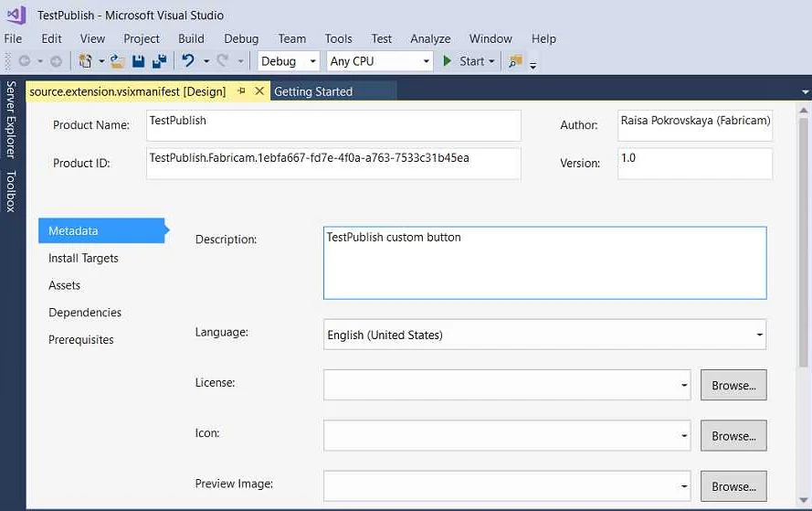Open the Any CPU platform dropdown
Viewport: 812px width, 511px height.
pyautogui.click(x=380, y=61)
